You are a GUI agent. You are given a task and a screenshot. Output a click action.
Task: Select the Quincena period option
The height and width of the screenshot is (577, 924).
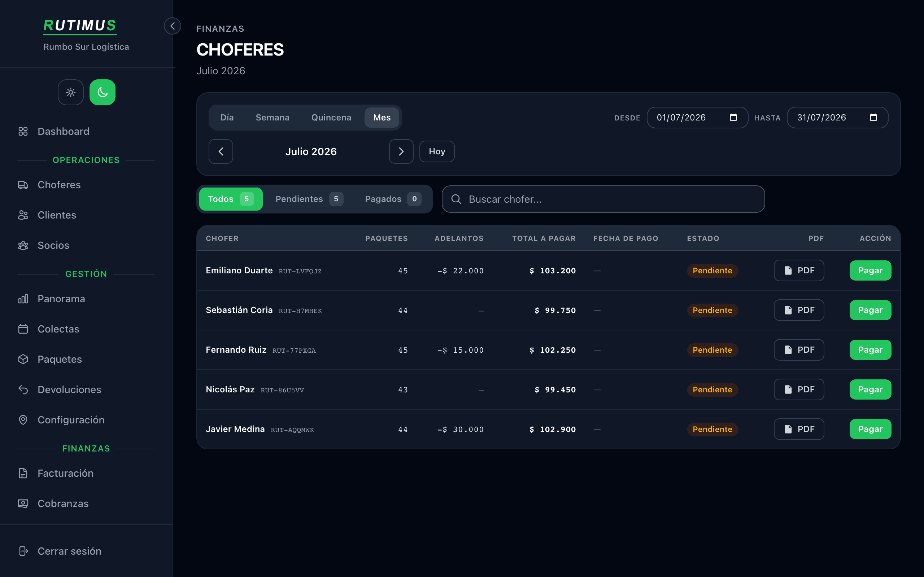pyautogui.click(x=331, y=118)
